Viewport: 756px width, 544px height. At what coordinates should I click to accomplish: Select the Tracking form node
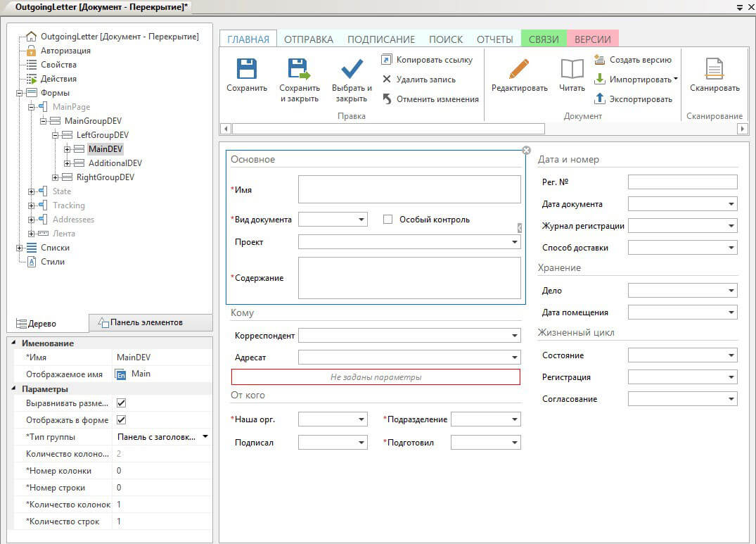click(68, 205)
